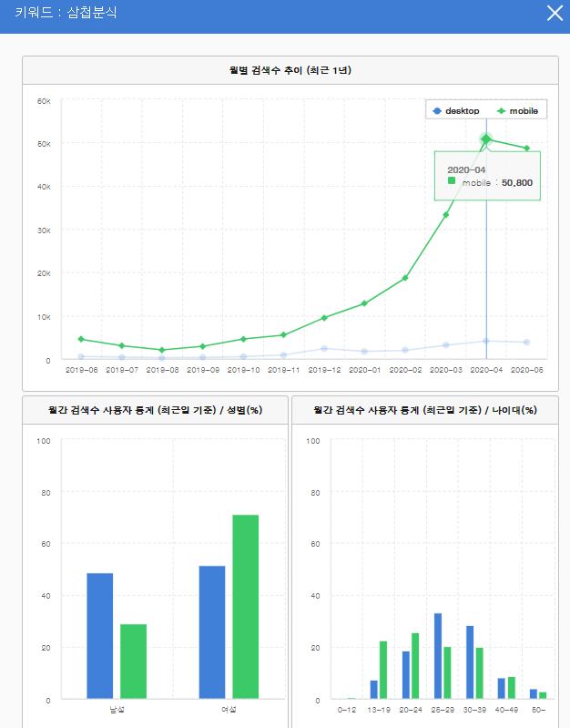Click the 30-39 green mobile bar
The height and width of the screenshot is (728, 570).
pyautogui.click(x=480, y=672)
